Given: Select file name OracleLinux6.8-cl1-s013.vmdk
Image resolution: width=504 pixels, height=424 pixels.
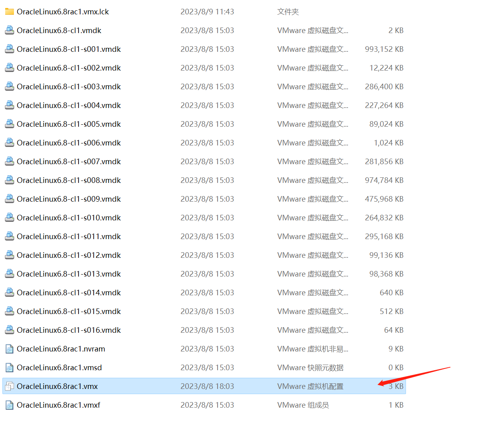Looking at the screenshot, I should (69, 274).
